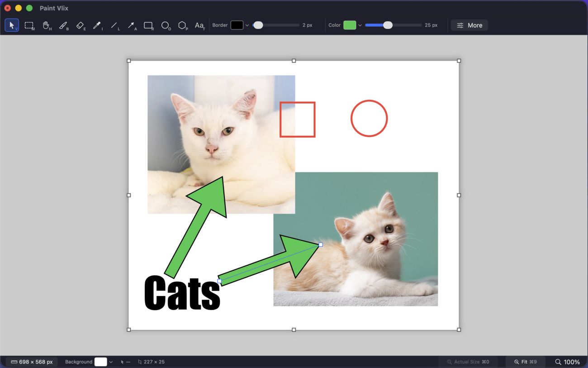This screenshot has width=588, height=368.
Task: Open the black Border color swatch
Action: (237, 25)
